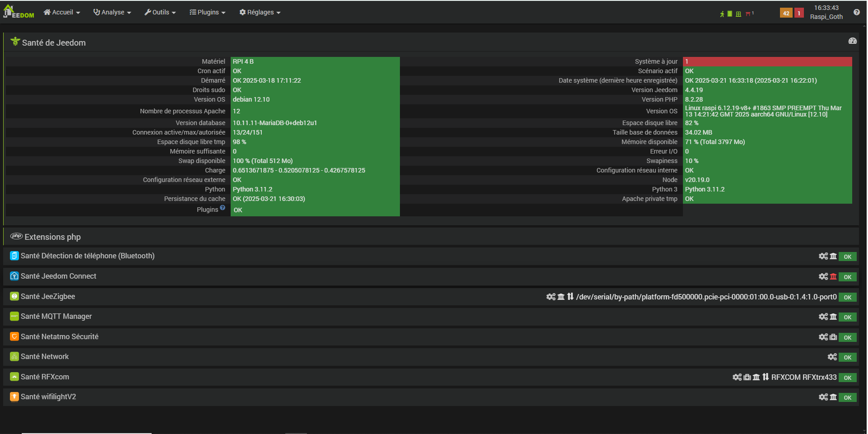Click the OK status on Bluetooth row
This screenshot has width=868, height=434.
pos(848,257)
